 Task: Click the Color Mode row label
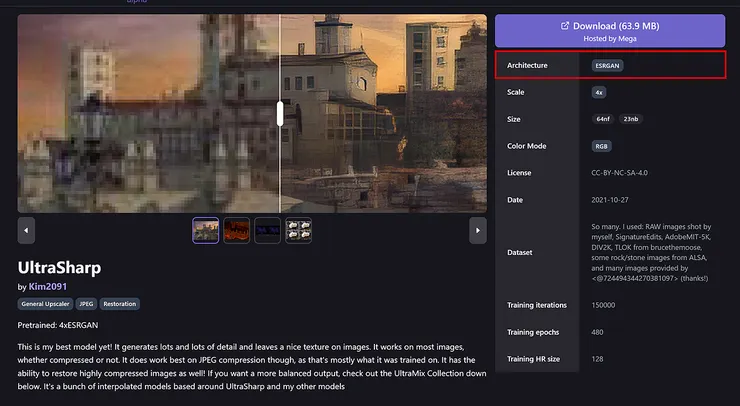[x=527, y=146]
